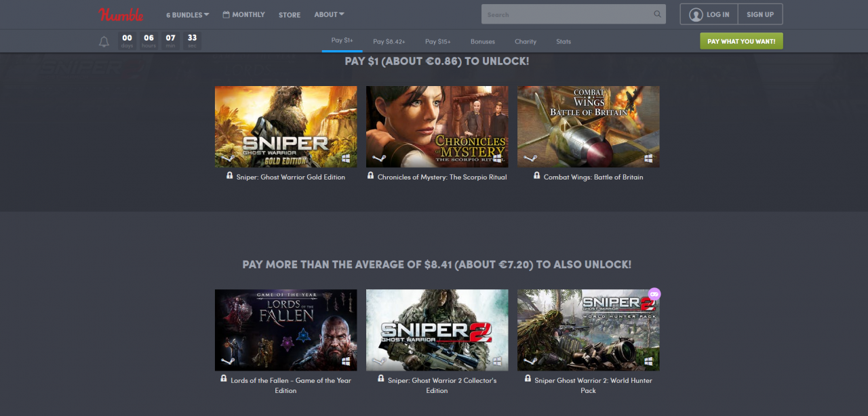Click the countdown timer hours box

[x=149, y=41]
